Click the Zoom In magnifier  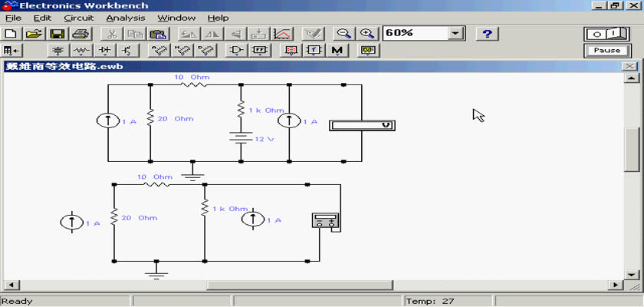click(366, 34)
